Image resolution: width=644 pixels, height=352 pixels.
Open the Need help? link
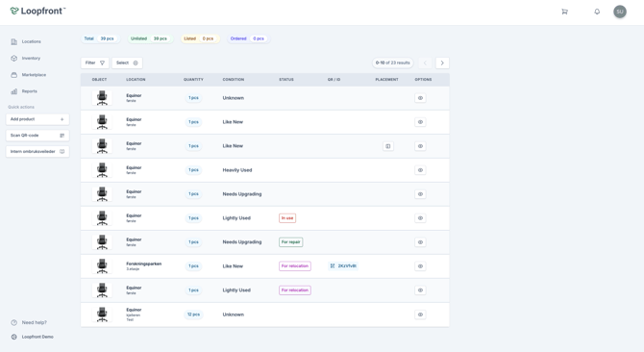point(29,322)
